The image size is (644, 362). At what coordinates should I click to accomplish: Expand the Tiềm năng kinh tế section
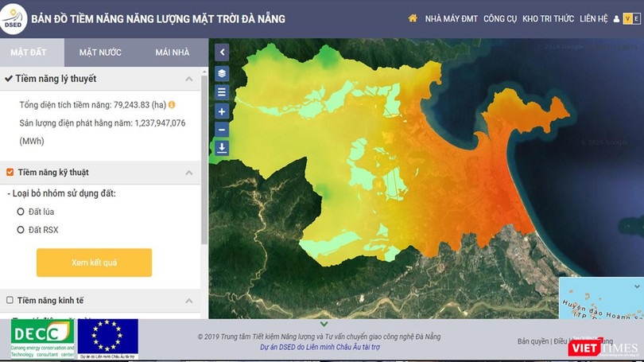189,301
